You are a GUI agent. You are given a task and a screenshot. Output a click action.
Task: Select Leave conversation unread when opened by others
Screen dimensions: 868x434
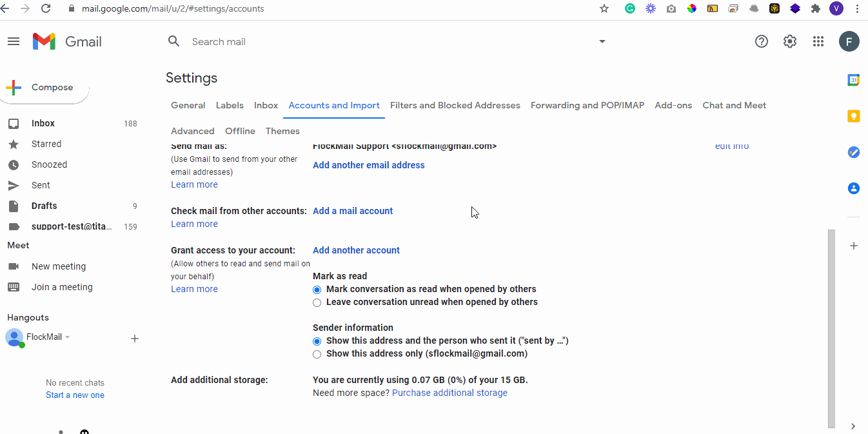[317, 302]
